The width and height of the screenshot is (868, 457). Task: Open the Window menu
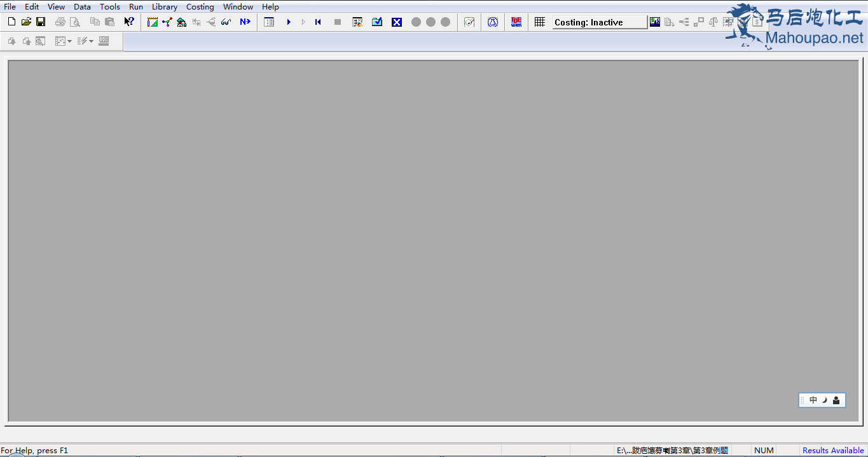[238, 7]
